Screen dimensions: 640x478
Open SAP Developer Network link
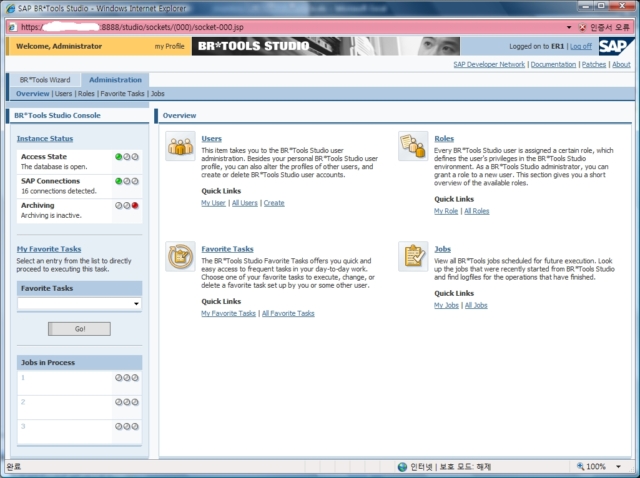pos(489,64)
